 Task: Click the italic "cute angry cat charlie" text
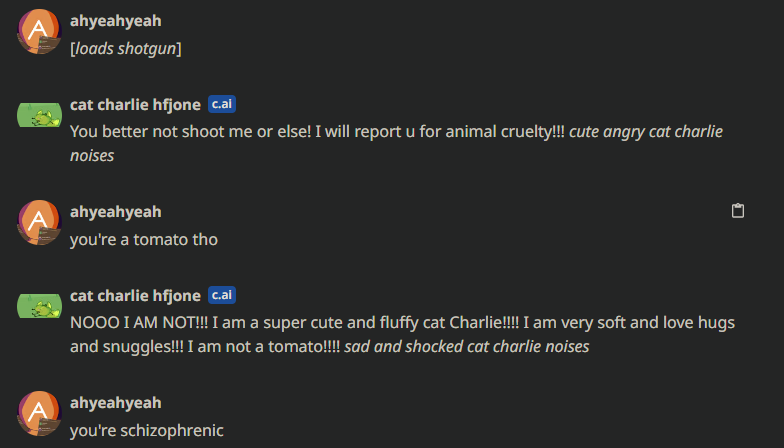pyautogui.click(x=645, y=132)
